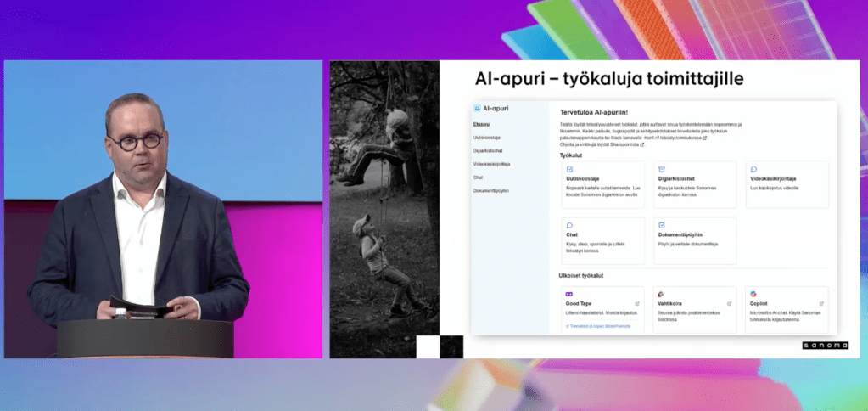
Task: Click the AI-apuri logo icon in sidebar
Action: [477, 109]
